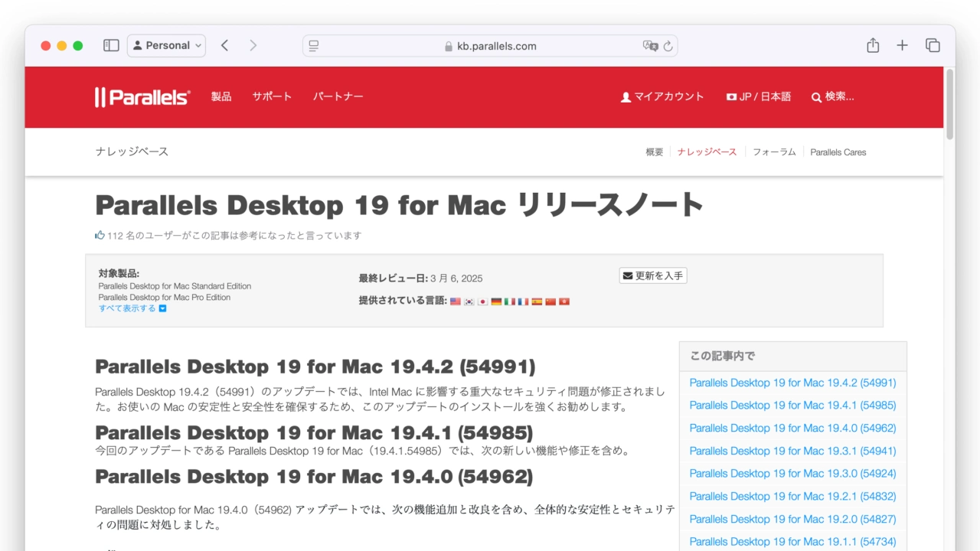Open the reader page menu icon
Screen dimensions: 980x551
click(x=314, y=46)
